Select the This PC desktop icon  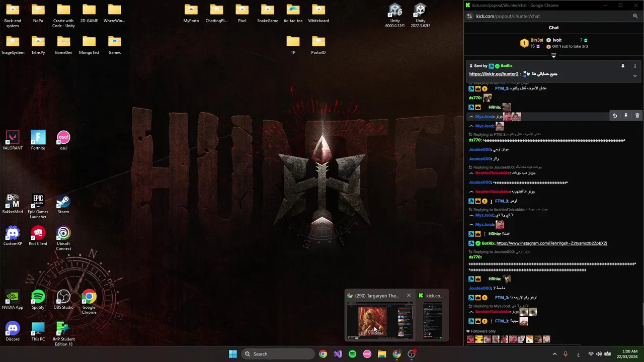click(38, 331)
